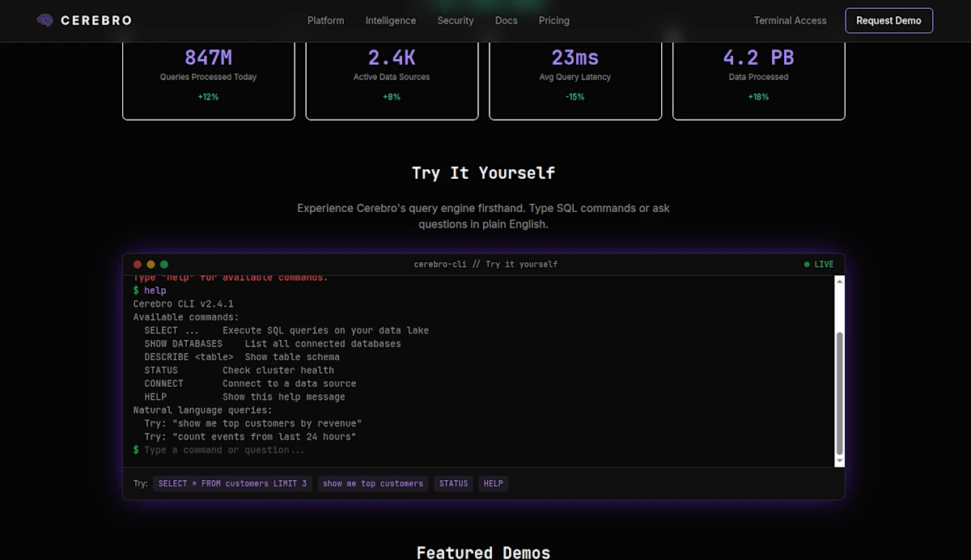Insert SELECT * FROM customers LIMIT 3 suggestion
Image resolution: width=971 pixels, height=560 pixels.
point(232,483)
